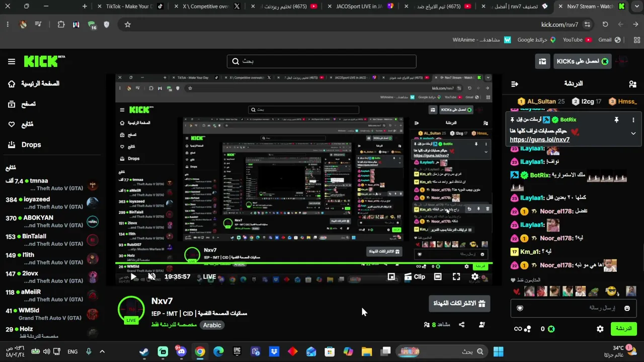
Task: Pick the red heart emote in quick emotes
Action: (517, 292)
